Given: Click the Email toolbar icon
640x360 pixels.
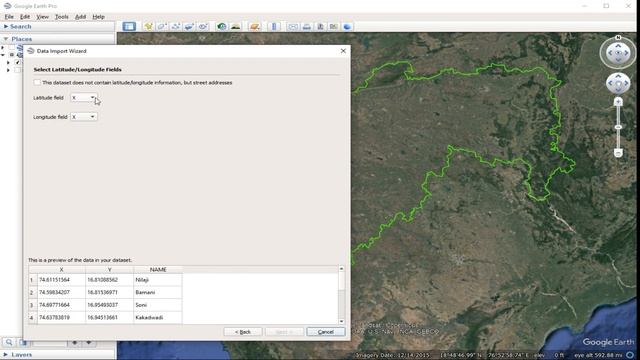Looking at the screenshot, I should [x=293, y=27].
